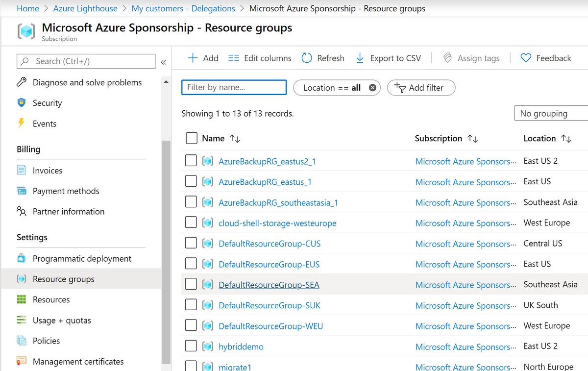Viewport: 588px width, 371px height.
Task: Click resource group icon next to AzureBackupRG_eastus2_1
Action: (x=208, y=161)
